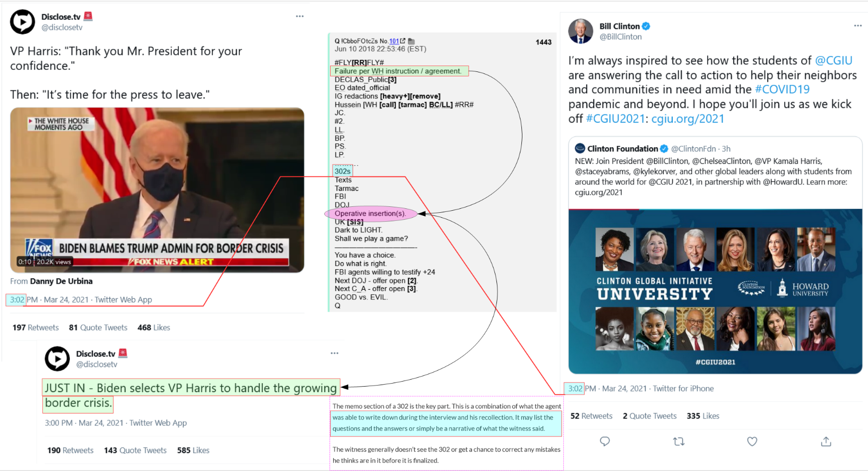Open more options on Biden border crisis tweet
This screenshot has width=868, height=471.
coord(335,353)
